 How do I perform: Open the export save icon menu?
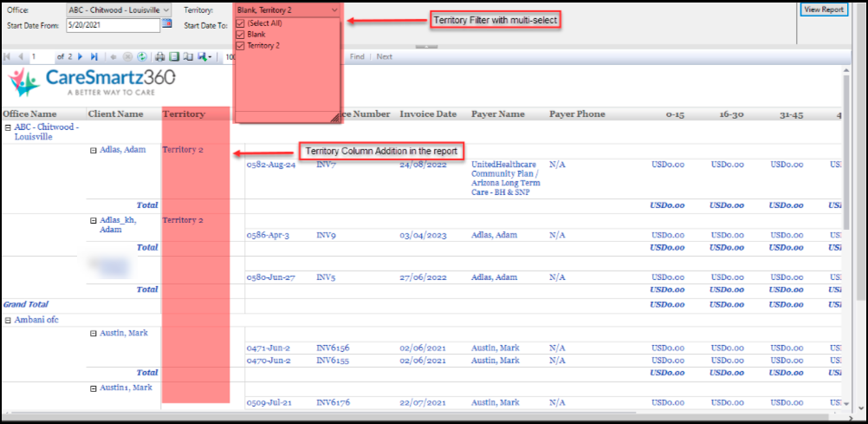(x=204, y=56)
